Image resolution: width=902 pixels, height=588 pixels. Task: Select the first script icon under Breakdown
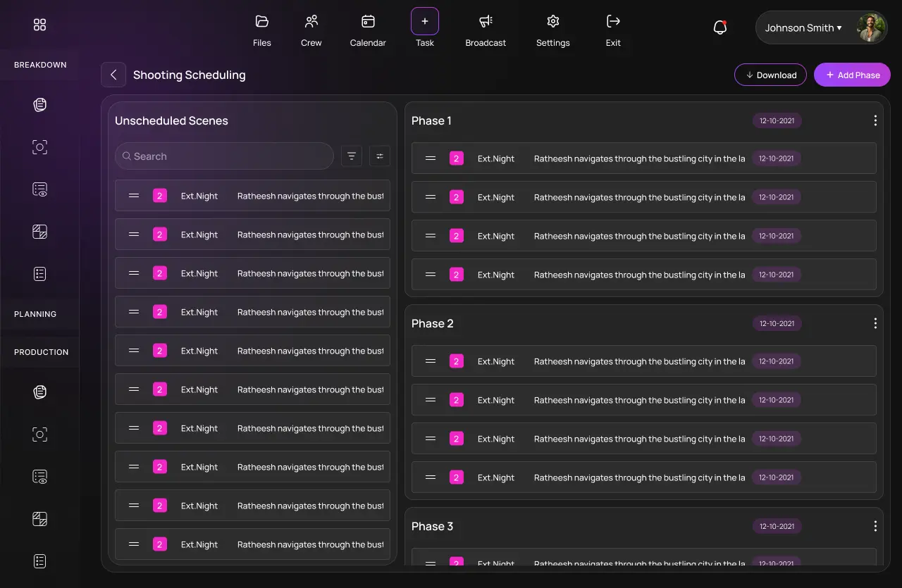click(39, 104)
